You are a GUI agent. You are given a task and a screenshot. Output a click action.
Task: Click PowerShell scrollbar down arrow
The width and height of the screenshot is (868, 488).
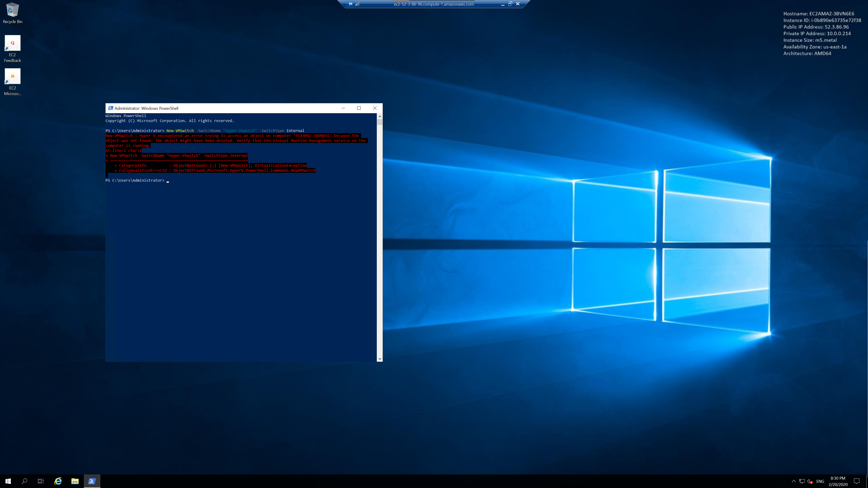coord(380,359)
